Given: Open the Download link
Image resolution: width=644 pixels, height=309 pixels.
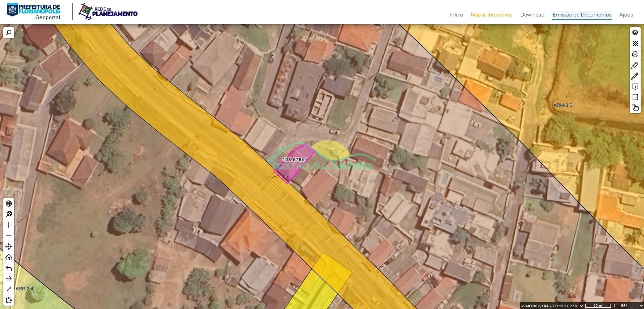Looking at the screenshot, I should (x=532, y=15).
